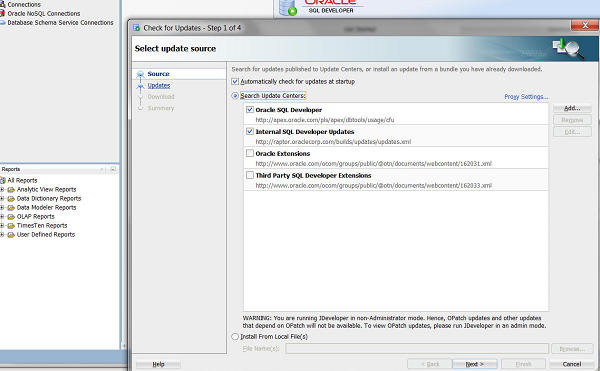Screen dimensions: 600x371
Task: Proceed with the Next button
Action: (475, 364)
